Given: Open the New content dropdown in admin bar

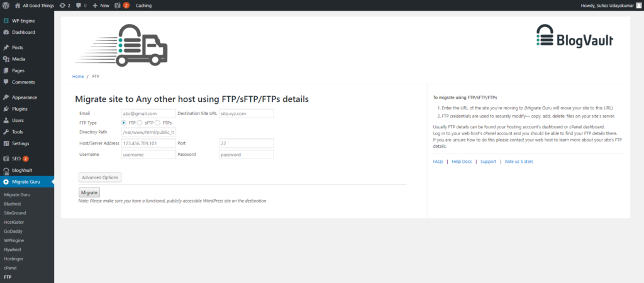Looking at the screenshot, I should pos(101,6).
